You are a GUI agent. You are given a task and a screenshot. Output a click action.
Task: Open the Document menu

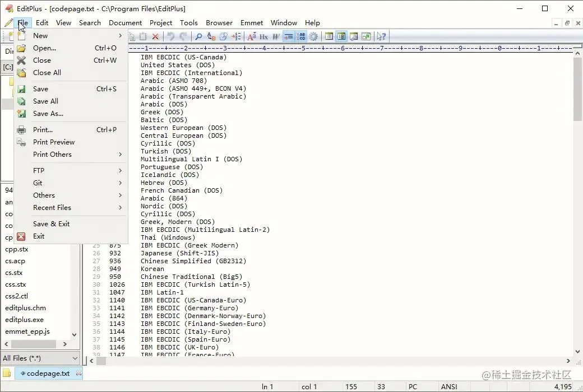126,22
